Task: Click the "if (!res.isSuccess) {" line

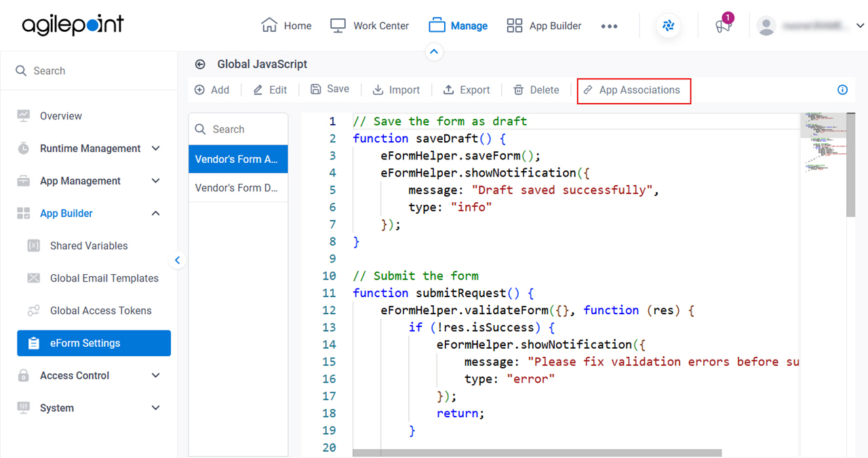Action: pyautogui.click(x=481, y=327)
